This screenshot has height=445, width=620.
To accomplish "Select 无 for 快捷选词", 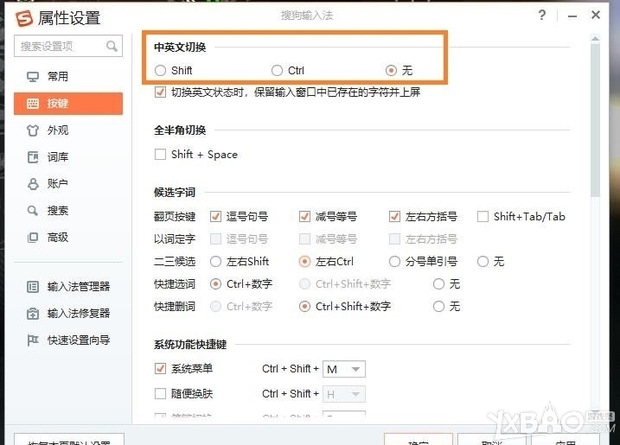I will (x=439, y=284).
